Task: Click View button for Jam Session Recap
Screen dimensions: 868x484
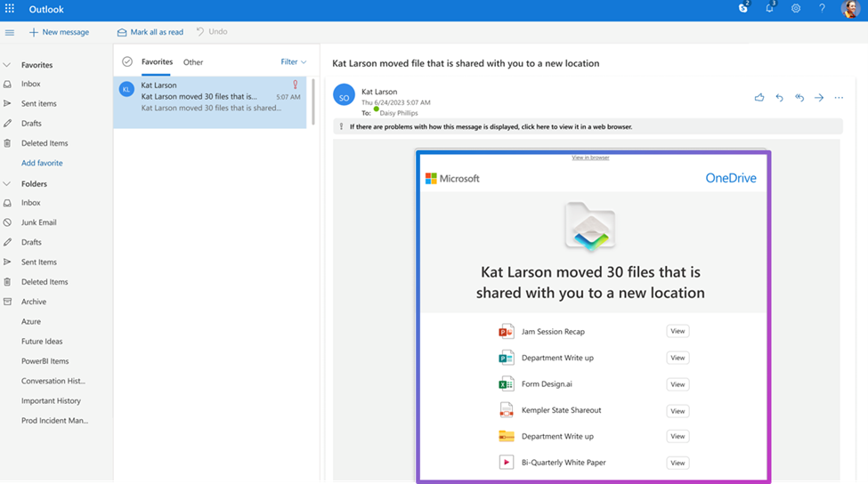Action: pyautogui.click(x=677, y=331)
